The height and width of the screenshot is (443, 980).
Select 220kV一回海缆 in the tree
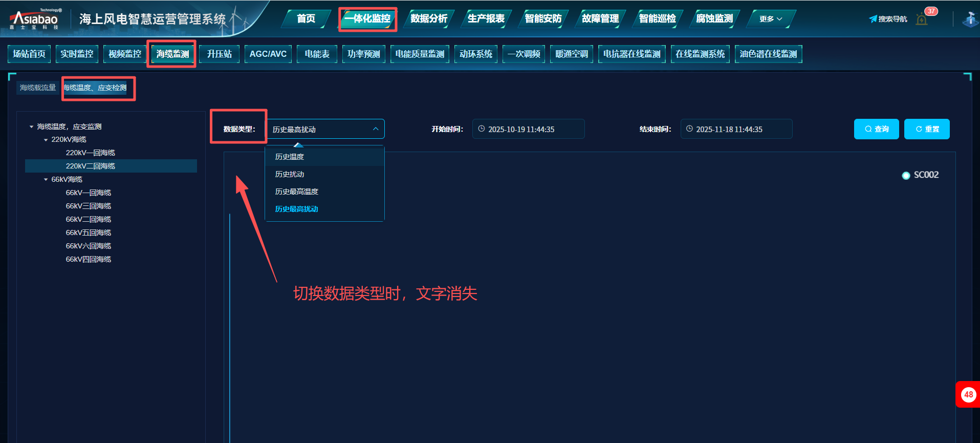90,153
